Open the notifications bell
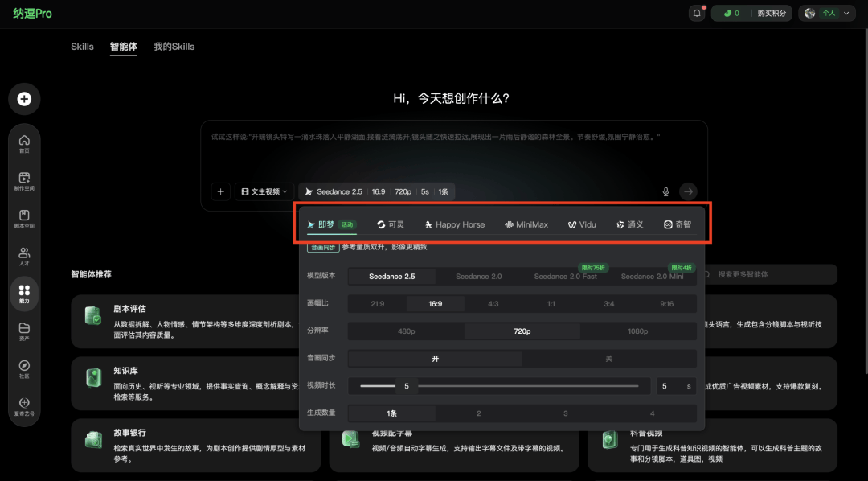Screen dimensions: 868x481 [697, 14]
